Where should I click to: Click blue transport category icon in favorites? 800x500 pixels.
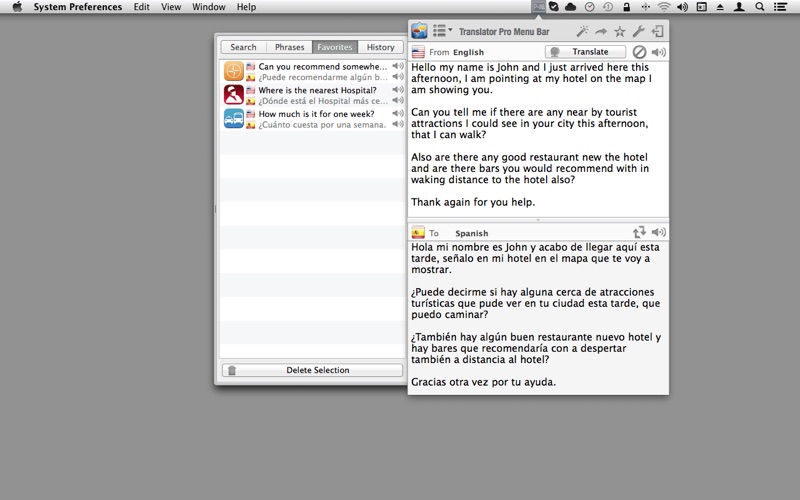(234, 118)
